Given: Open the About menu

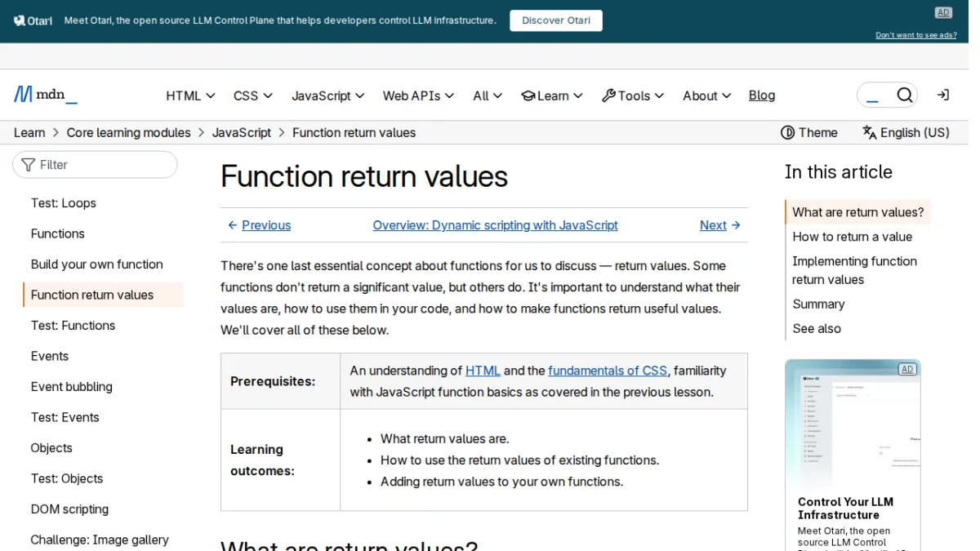Looking at the screenshot, I should pyautogui.click(x=707, y=96).
